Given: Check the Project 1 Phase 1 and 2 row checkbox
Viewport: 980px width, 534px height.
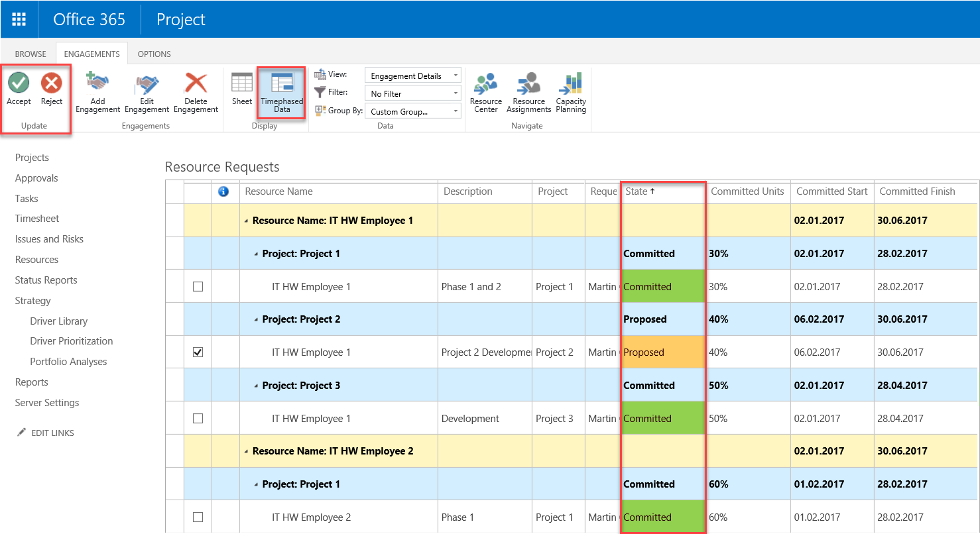Looking at the screenshot, I should point(198,287).
